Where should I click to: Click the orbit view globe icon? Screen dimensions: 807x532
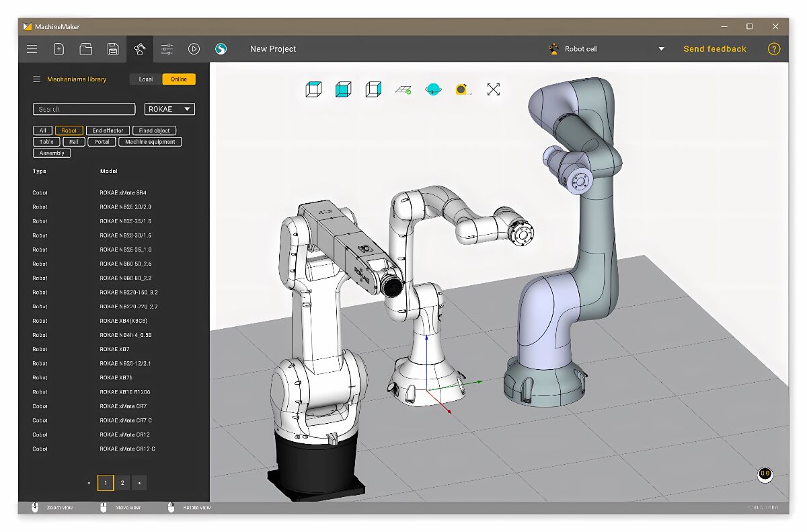[432, 88]
